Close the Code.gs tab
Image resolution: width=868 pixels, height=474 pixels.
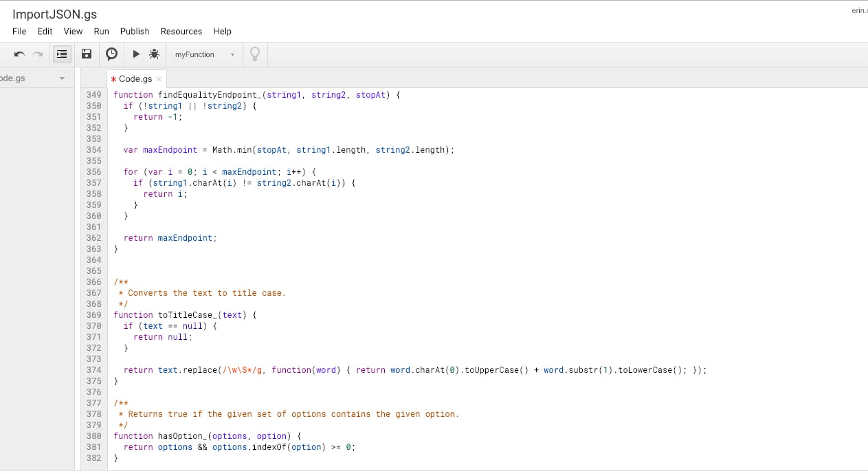[x=159, y=79]
